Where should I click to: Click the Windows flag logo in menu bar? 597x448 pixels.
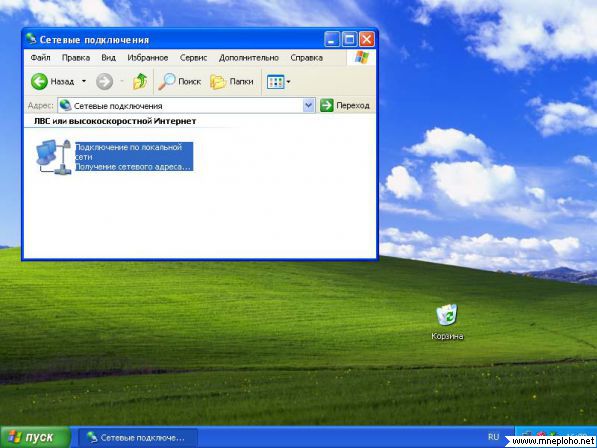coord(361,57)
